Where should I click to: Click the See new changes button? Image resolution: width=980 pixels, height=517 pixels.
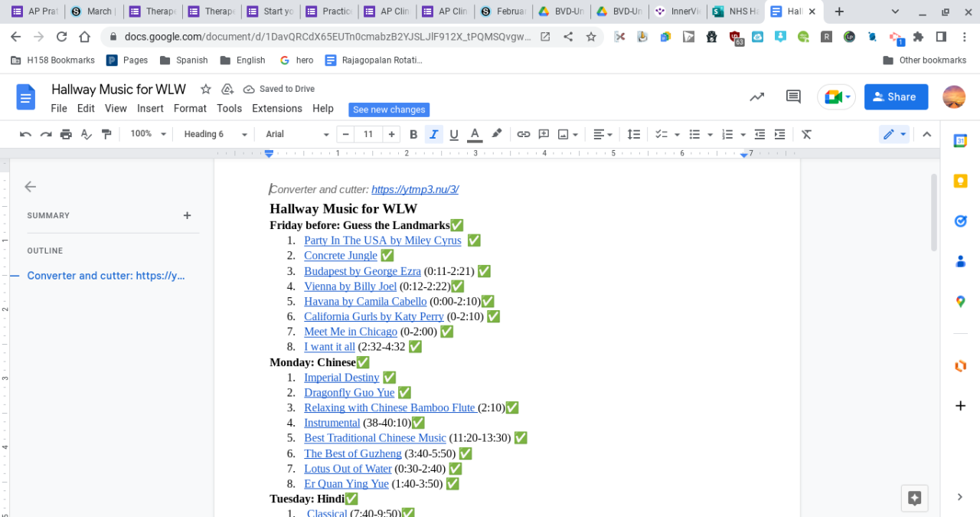tap(389, 110)
